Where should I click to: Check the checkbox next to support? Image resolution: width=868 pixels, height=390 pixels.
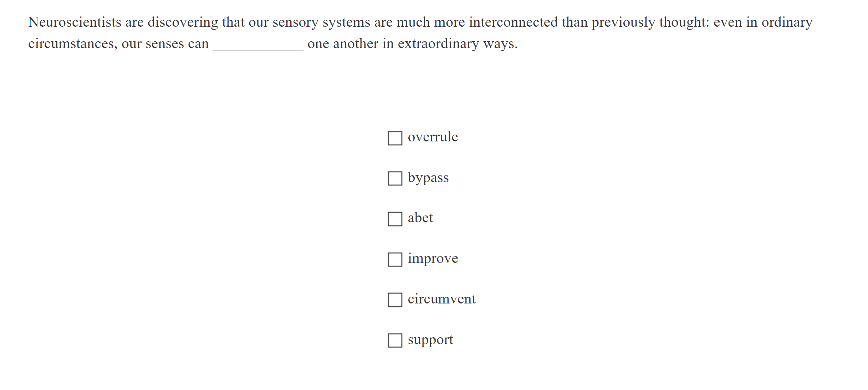(x=395, y=341)
